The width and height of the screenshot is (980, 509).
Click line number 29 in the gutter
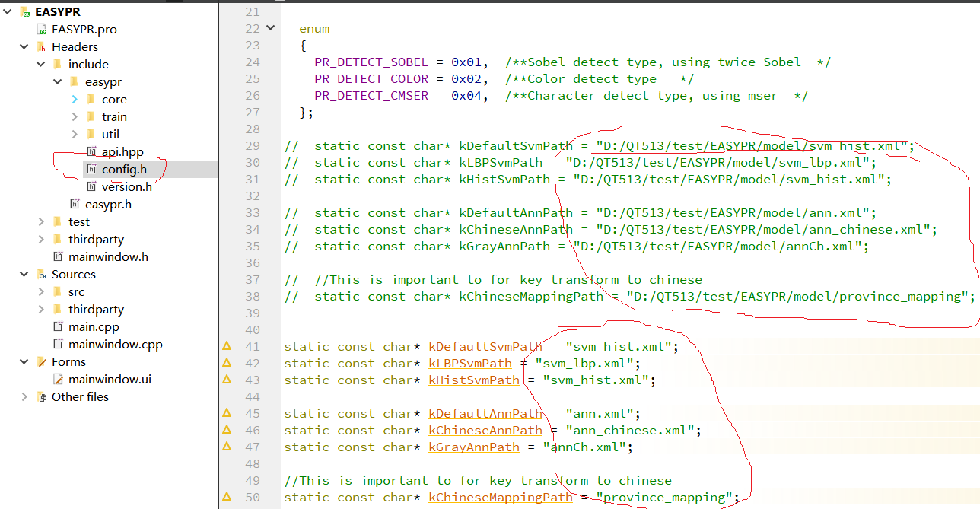point(252,145)
